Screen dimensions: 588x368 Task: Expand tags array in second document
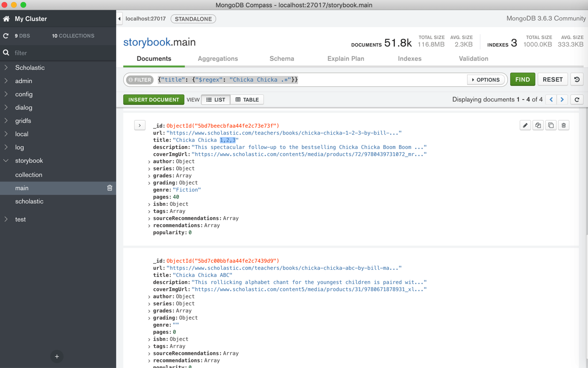[149, 347]
